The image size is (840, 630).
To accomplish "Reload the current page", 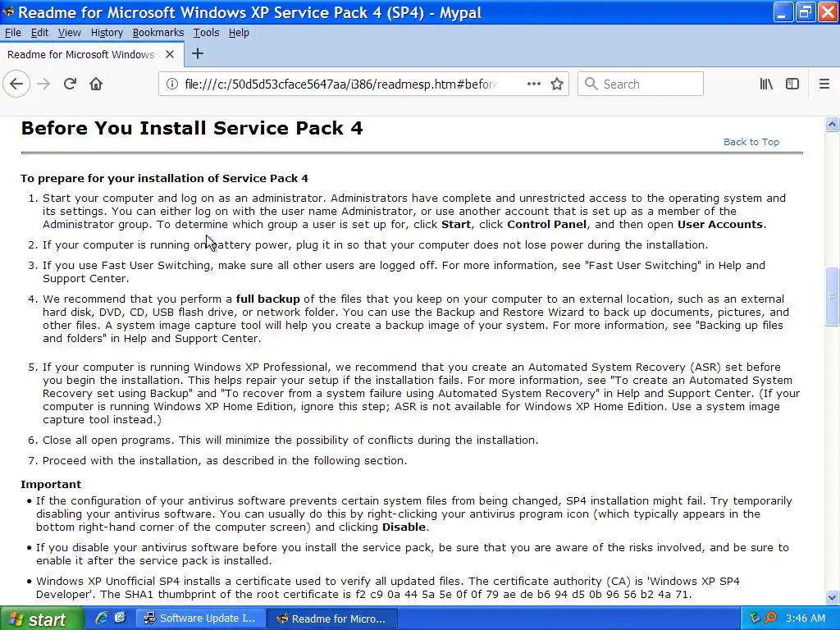I will pos(70,84).
